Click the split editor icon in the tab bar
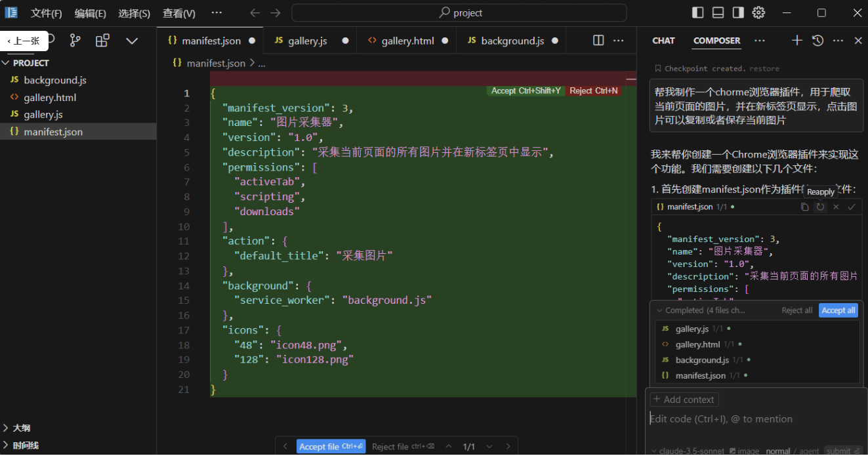Viewport: 868px width, 456px height. [x=598, y=40]
